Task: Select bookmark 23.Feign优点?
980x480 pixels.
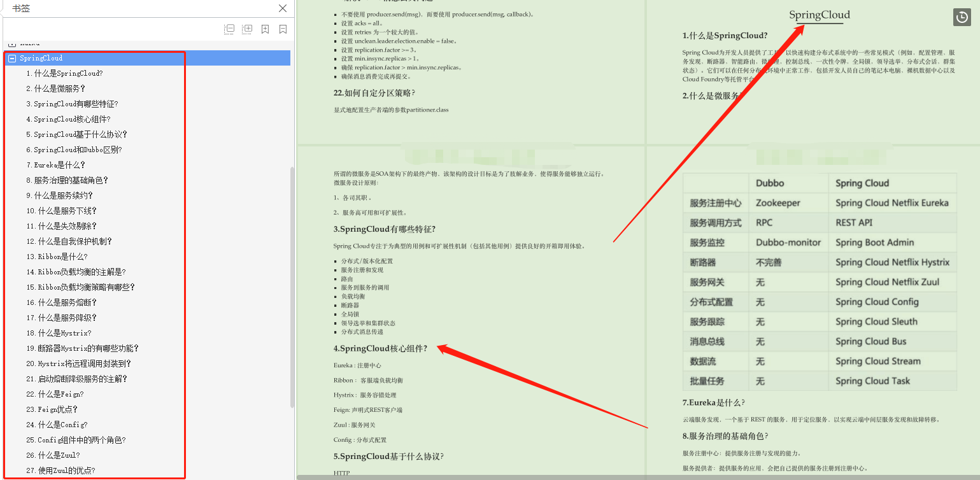Action: [x=52, y=409]
